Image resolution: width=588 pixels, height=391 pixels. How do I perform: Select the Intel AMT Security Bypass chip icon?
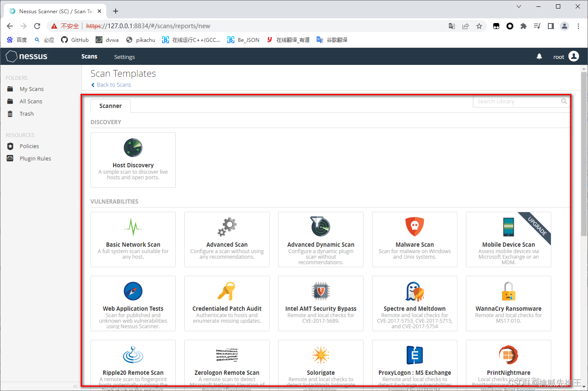(x=321, y=291)
